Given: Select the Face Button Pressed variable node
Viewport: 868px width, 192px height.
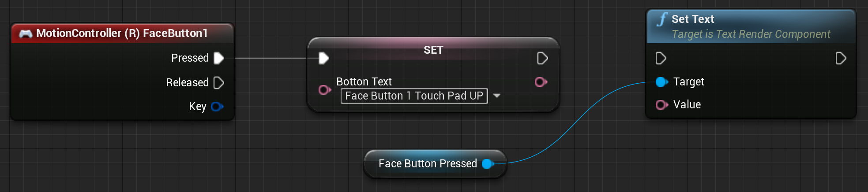Looking at the screenshot, I should coord(435,164).
